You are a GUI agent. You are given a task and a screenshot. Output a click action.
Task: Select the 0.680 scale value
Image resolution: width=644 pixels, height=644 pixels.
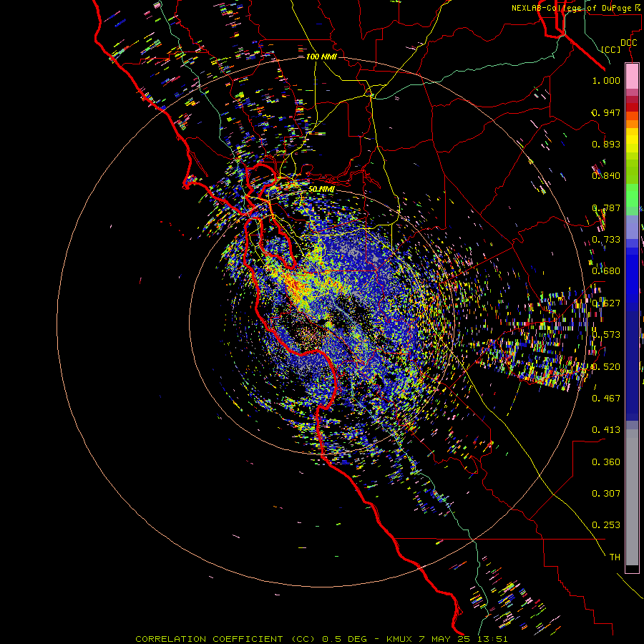pos(606,271)
